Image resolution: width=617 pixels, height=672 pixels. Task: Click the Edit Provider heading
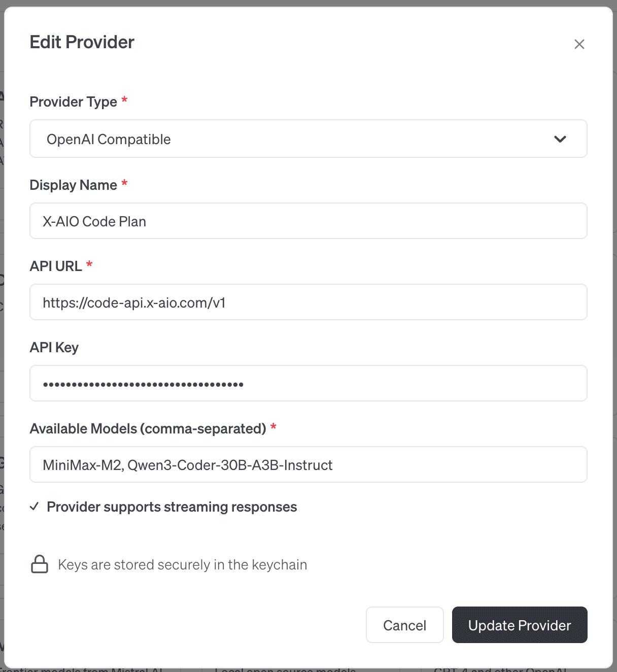(x=82, y=42)
